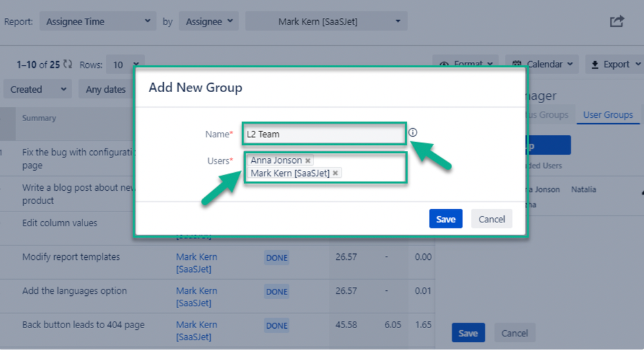Click 'Add the languages option' summary
Screen dimensions: 644x350
point(74,291)
